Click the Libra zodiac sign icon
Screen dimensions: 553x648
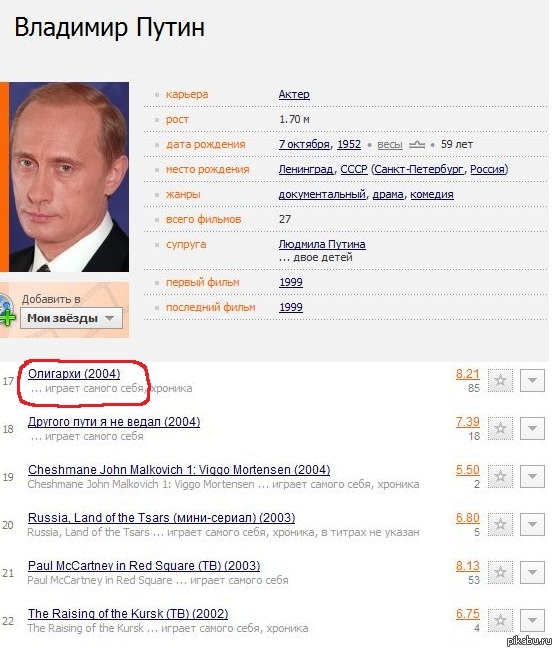pyautogui.click(x=417, y=145)
